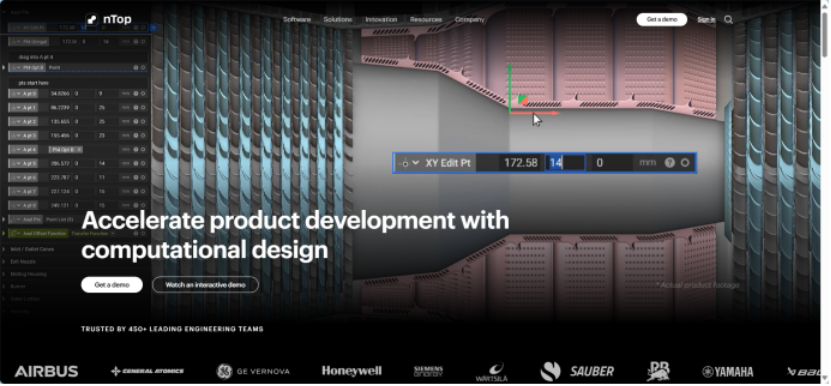Open the chevron dropdown on XY Edit Pt block

416,163
